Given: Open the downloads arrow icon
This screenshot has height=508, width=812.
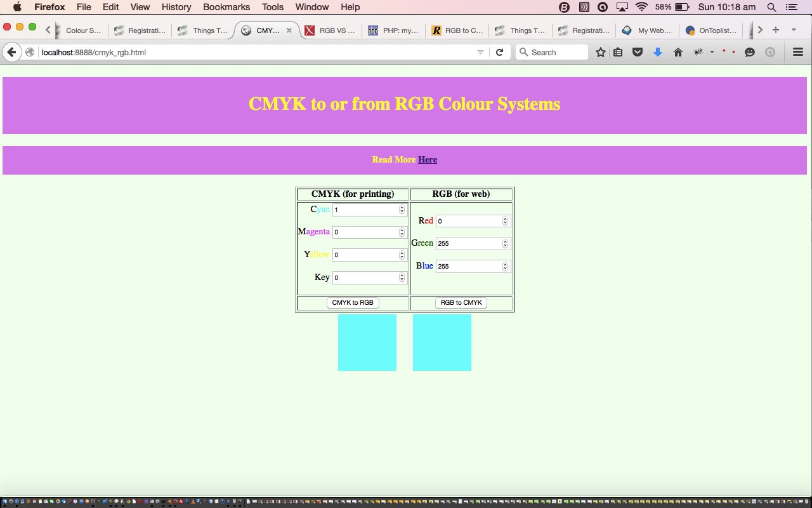Looking at the screenshot, I should coord(658,52).
